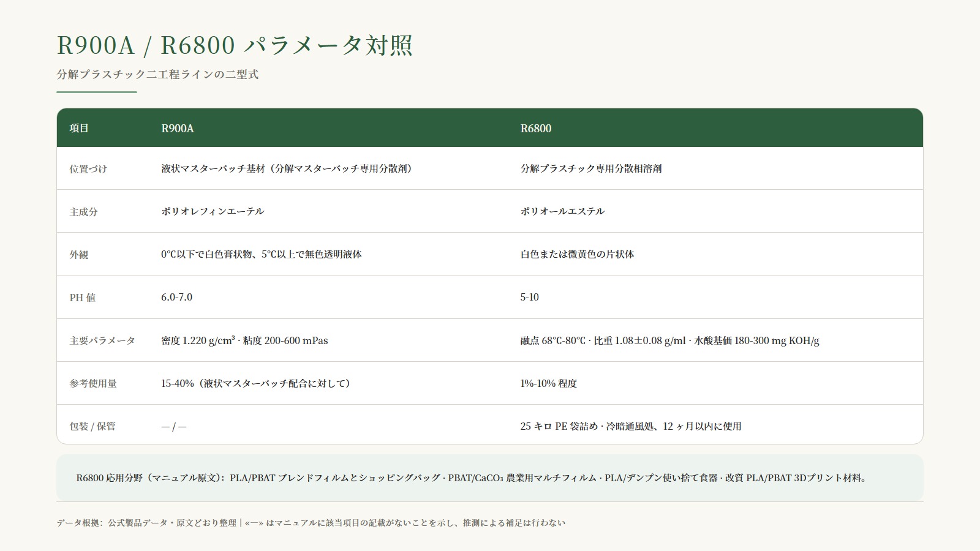The width and height of the screenshot is (980, 551).
Task: Click the footer note beginning 'データ根拠'
Action: tap(311, 523)
